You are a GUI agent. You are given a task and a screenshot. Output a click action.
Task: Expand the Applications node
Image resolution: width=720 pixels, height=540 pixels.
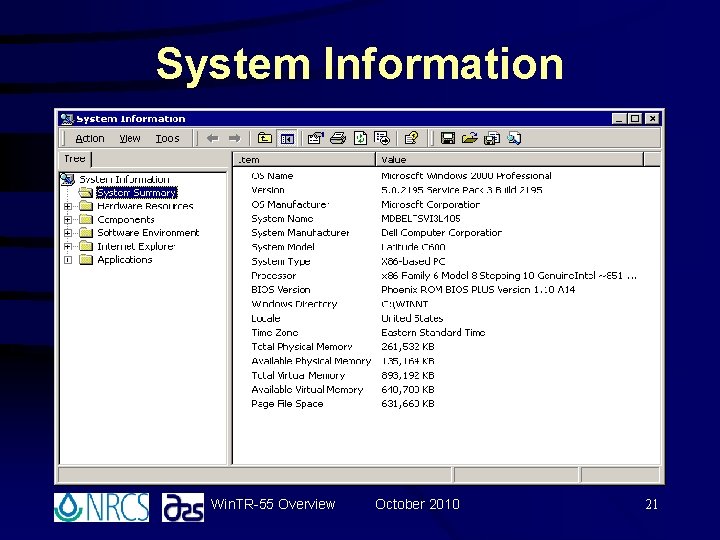tap(68, 260)
